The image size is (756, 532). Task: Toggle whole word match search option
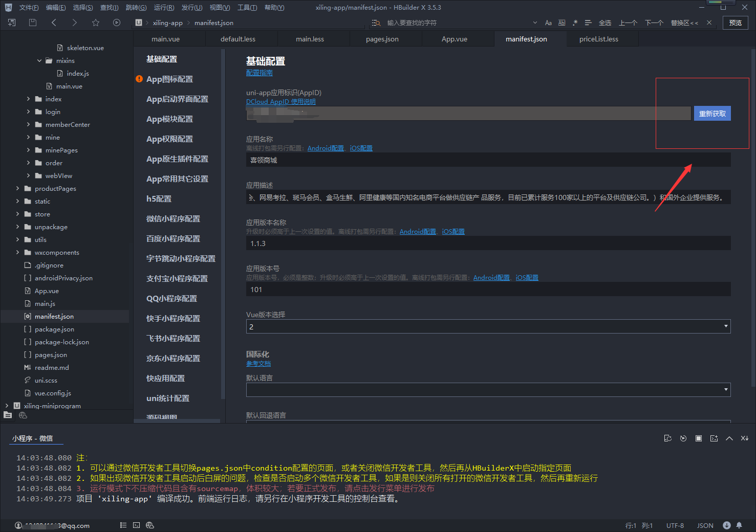(561, 23)
